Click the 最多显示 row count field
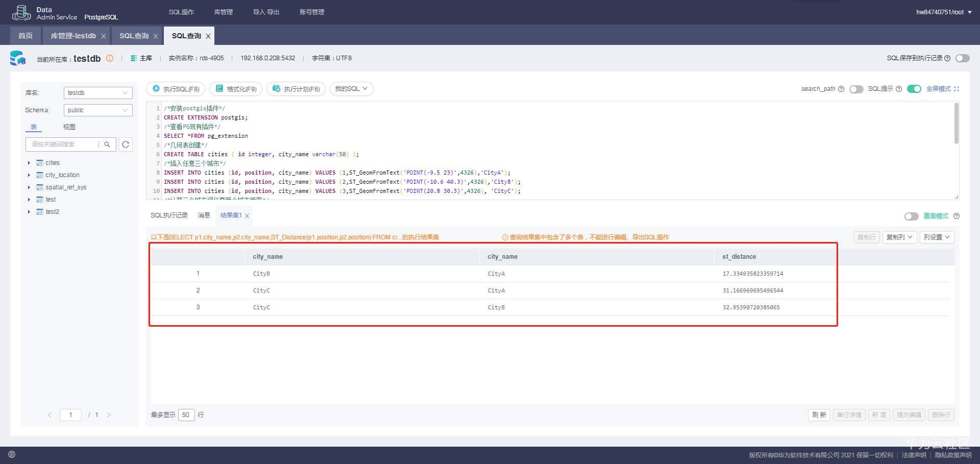This screenshot has height=464, width=980. tap(186, 415)
